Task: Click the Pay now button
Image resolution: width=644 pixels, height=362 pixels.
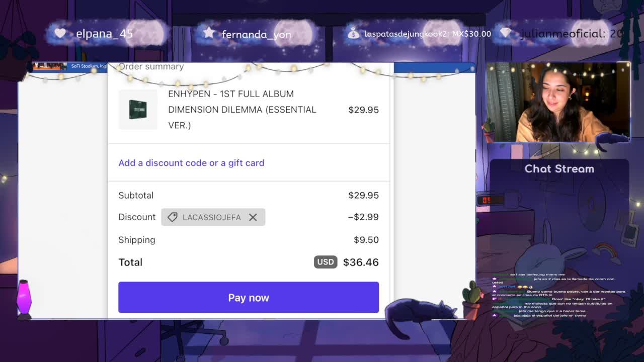Action: [249, 297]
